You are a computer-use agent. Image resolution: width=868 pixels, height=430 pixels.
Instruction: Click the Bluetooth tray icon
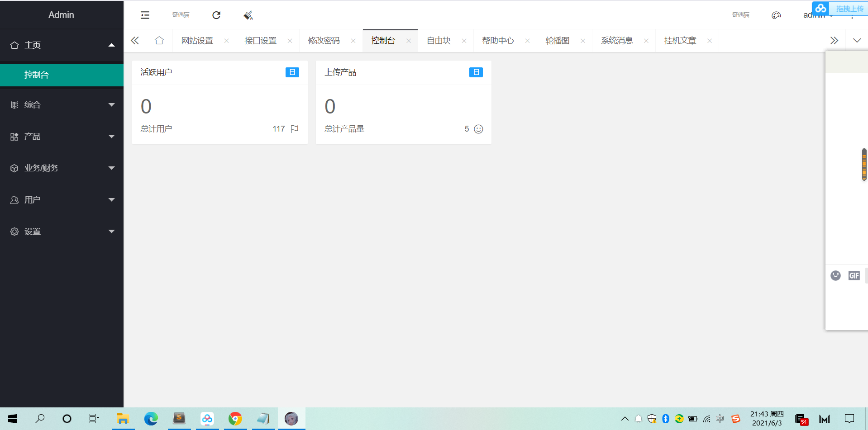pyautogui.click(x=665, y=419)
